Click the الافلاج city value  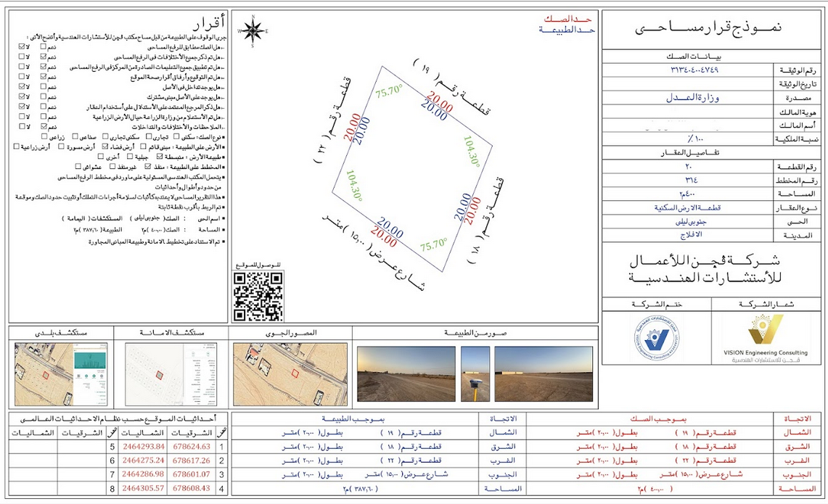point(691,235)
